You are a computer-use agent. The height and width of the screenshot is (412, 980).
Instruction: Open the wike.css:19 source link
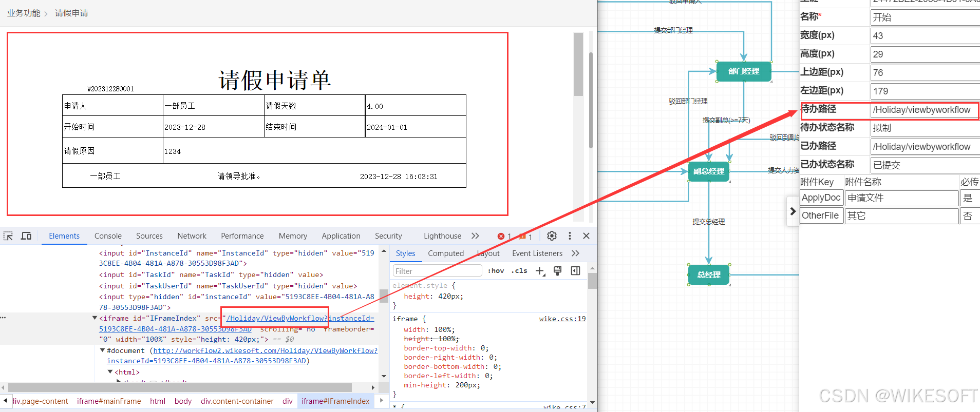[x=562, y=319]
